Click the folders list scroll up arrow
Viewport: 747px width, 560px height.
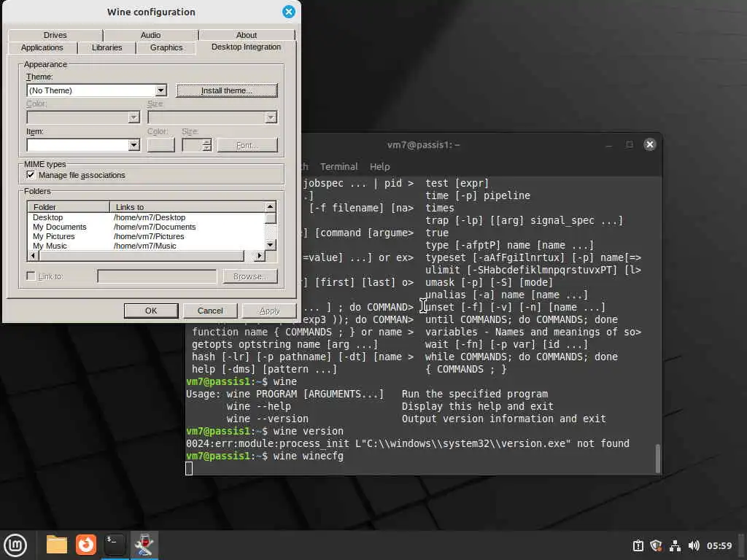[271, 206]
